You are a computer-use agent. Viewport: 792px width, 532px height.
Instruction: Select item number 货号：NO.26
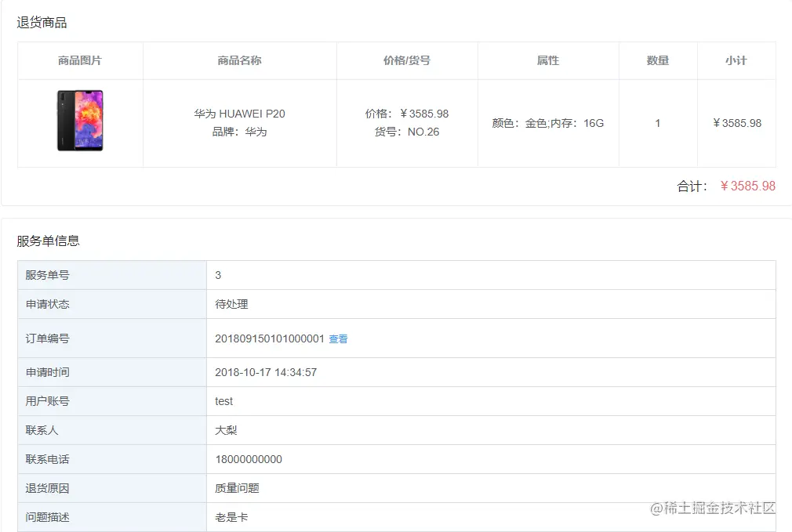(x=407, y=132)
